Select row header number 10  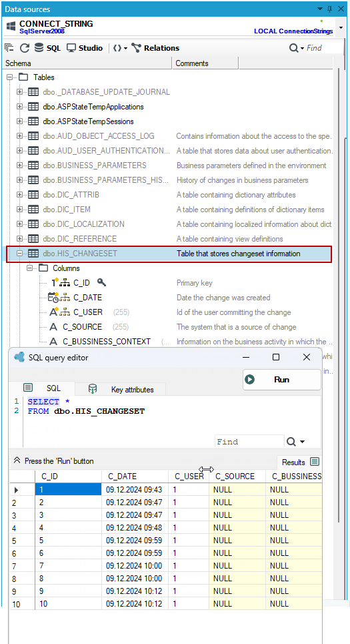click(x=22, y=604)
